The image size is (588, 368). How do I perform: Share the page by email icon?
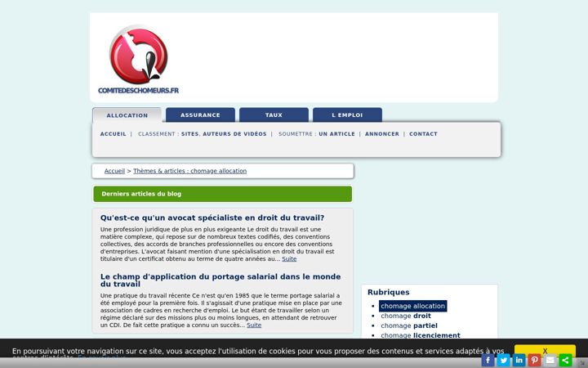550,360
